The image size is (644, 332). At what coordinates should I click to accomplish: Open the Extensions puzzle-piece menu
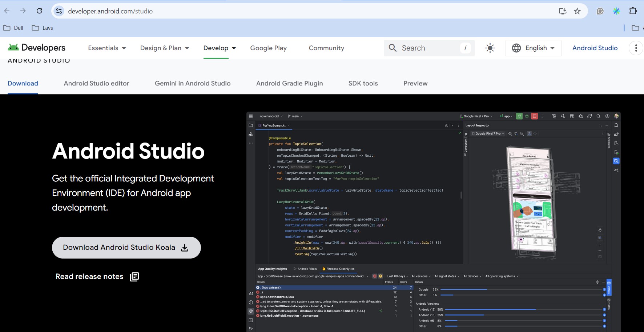633,11
